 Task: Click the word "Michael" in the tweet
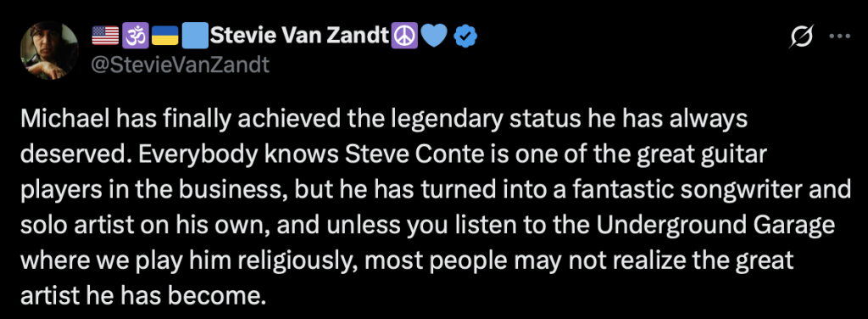[x=58, y=120]
